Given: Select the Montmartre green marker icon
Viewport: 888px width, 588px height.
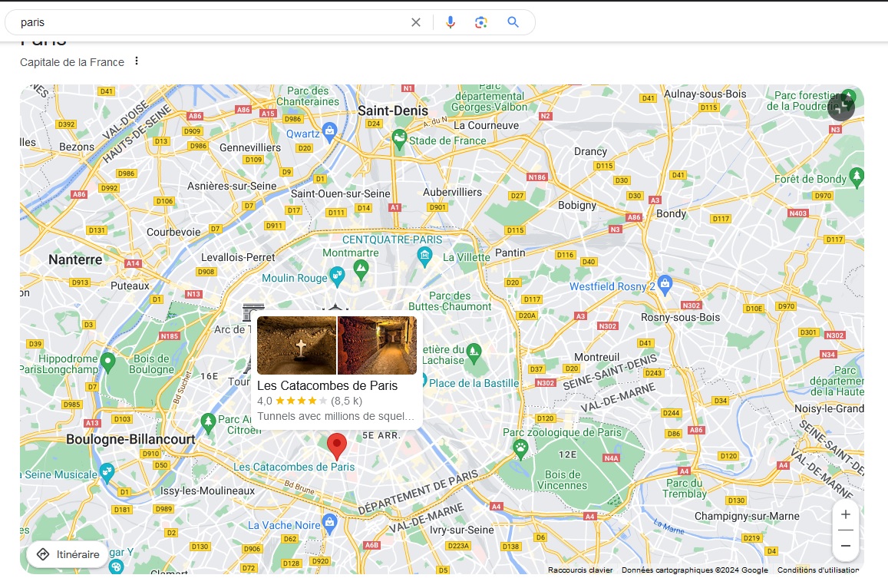Looking at the screenshot, I should (361, 269).
